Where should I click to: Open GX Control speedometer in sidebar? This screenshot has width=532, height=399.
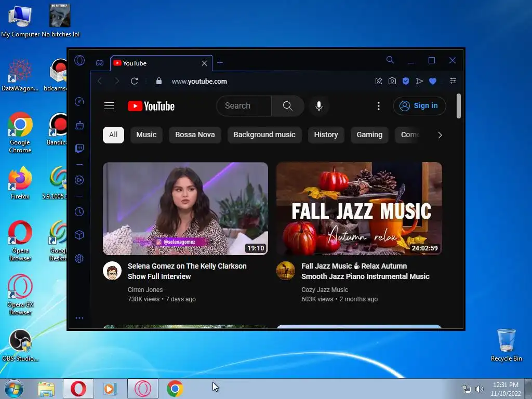click(x=79, y=101)
